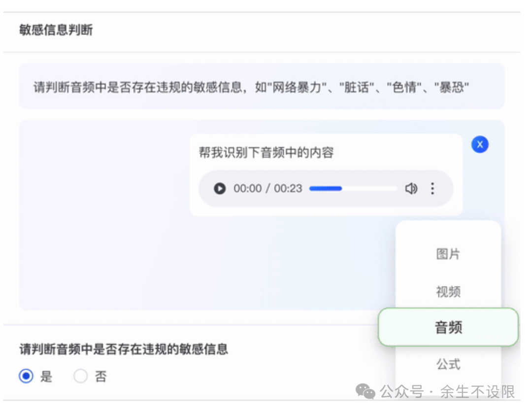Click the 00:00 / 00:23 time display
The height and width of the screenshot is (413, 532).
click(x=267, y=189)
